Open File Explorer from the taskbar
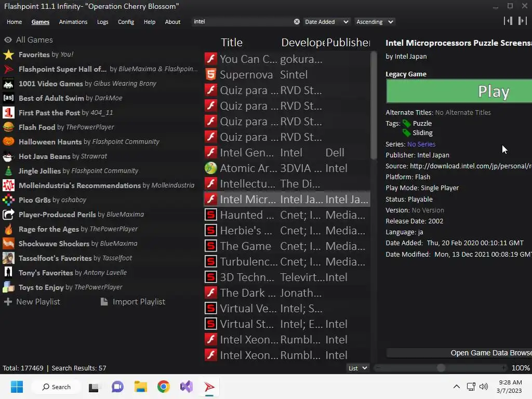The width and height of the screenshot is (532, 399). [140, 387]
